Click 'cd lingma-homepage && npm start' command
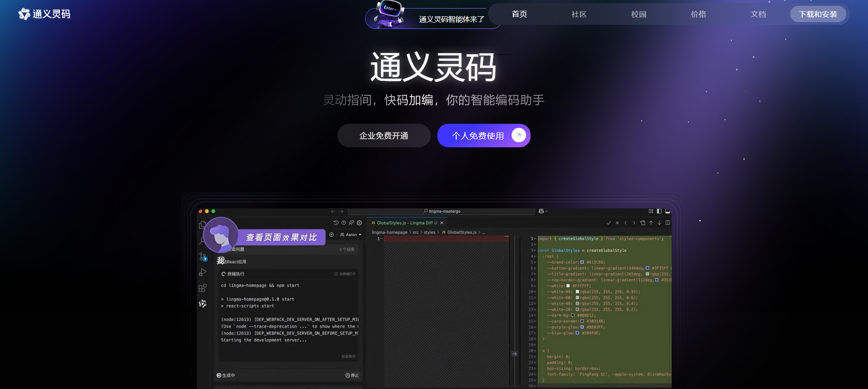 [260, 286]
